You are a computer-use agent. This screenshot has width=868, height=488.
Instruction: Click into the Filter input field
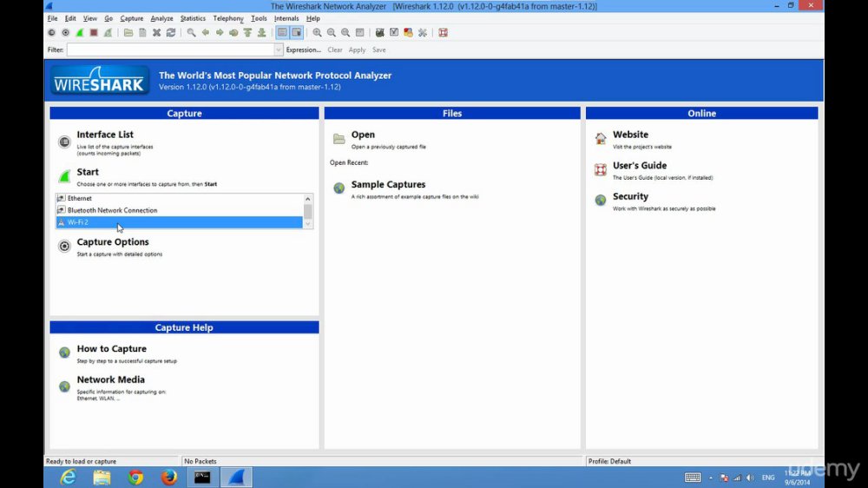click(x=170, y=49)
